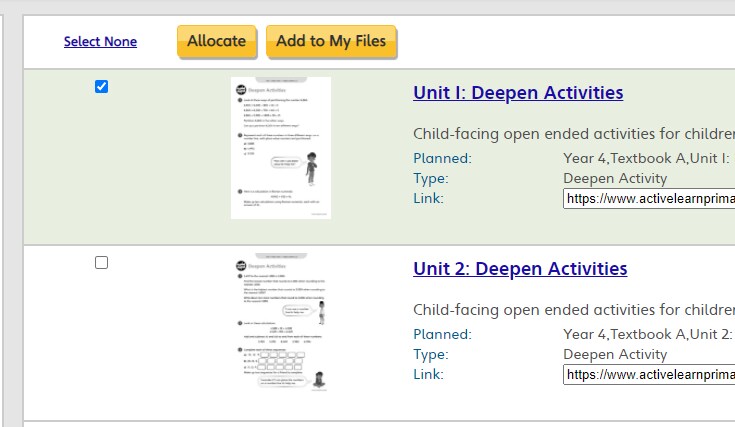
Task: Click the Link label in the Unit 1 row
Action: coord(428,198)
